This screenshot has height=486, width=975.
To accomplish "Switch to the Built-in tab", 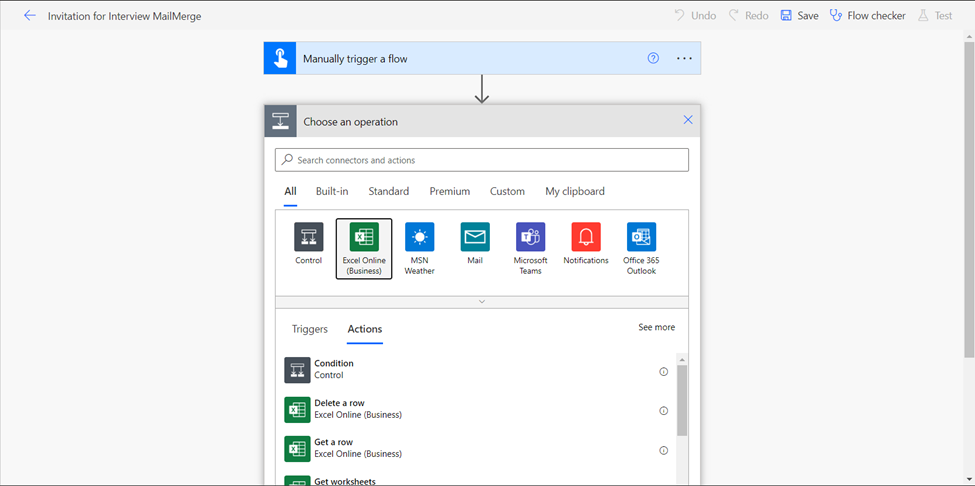I will point(332,191).
